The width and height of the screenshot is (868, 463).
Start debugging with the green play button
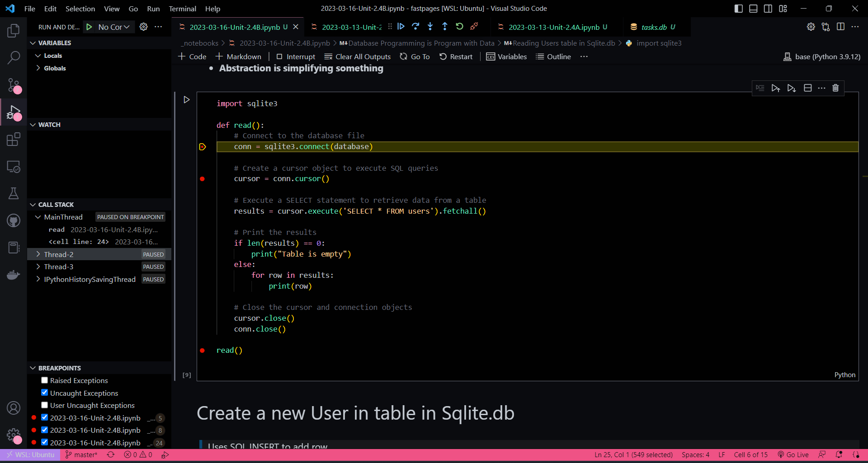90,27
